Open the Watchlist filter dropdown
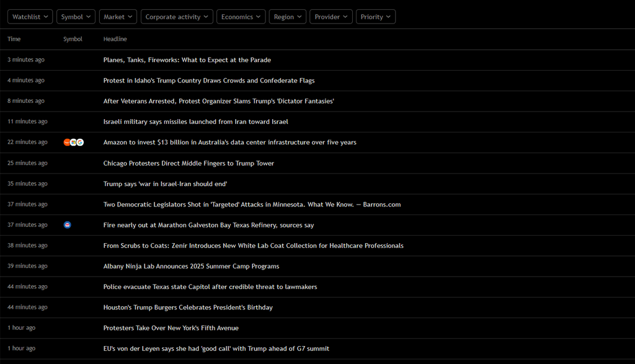Screen dimensions: 635x364 point(30,17)
